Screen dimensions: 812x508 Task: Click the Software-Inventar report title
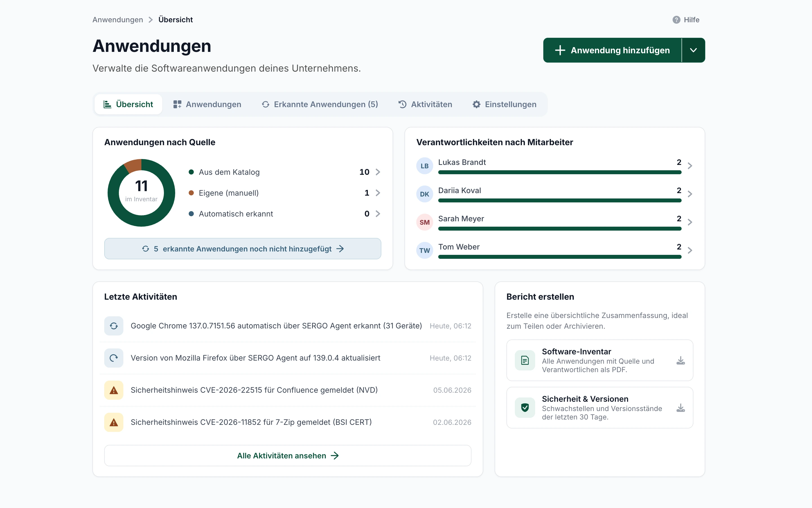(x=576, y=352)
